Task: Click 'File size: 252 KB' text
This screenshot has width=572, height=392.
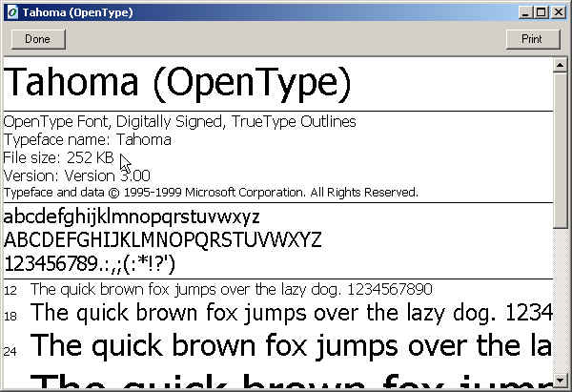Action: 59,157
